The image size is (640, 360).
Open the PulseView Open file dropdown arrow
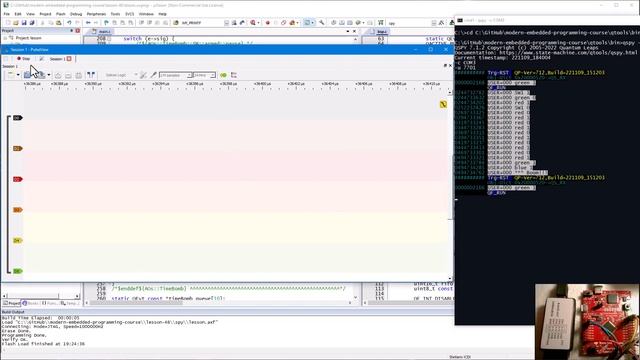click(18, 75)
